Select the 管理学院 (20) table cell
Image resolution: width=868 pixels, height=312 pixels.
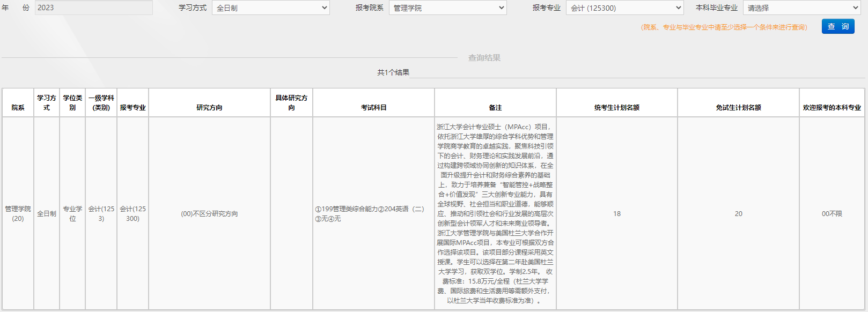[x=18, y=213]
